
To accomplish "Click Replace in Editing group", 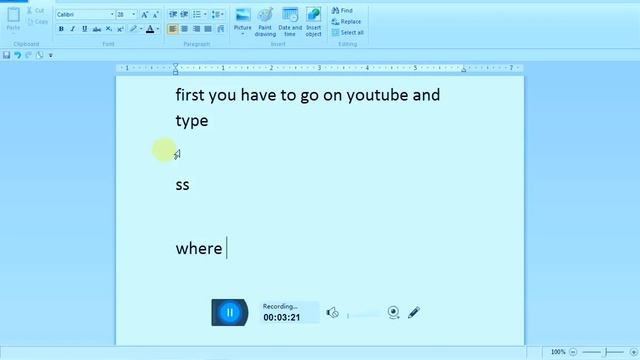I will 346,21.
